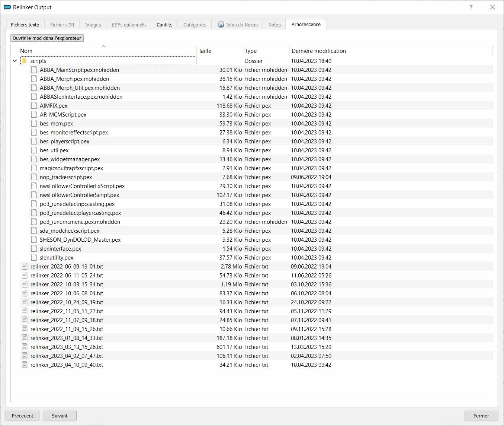Open the Fichiers INI tab
Screen dimensions: 504x426
tap(62, 25)
